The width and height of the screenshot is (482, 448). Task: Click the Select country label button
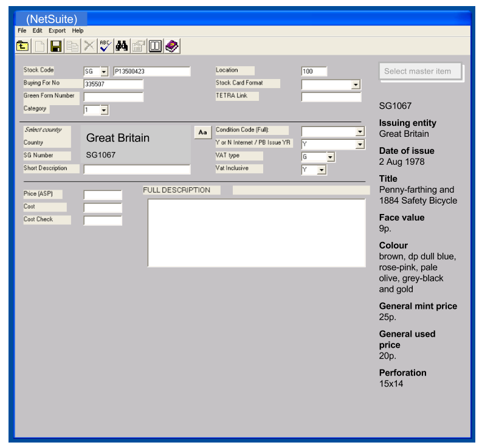click(47, 129)
